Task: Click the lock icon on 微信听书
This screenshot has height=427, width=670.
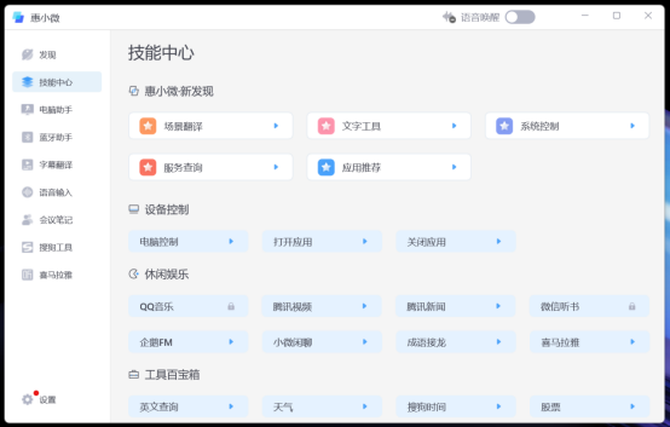Action: point(632,306)
